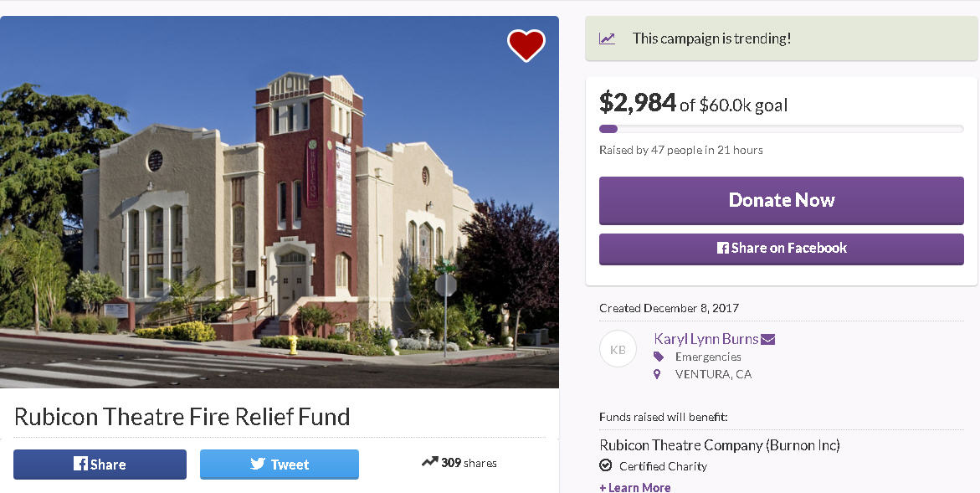Click the Emergencies category tag icon
Image resolution: width=980 pixels, height=493 pixels.
tap(658, 357)
